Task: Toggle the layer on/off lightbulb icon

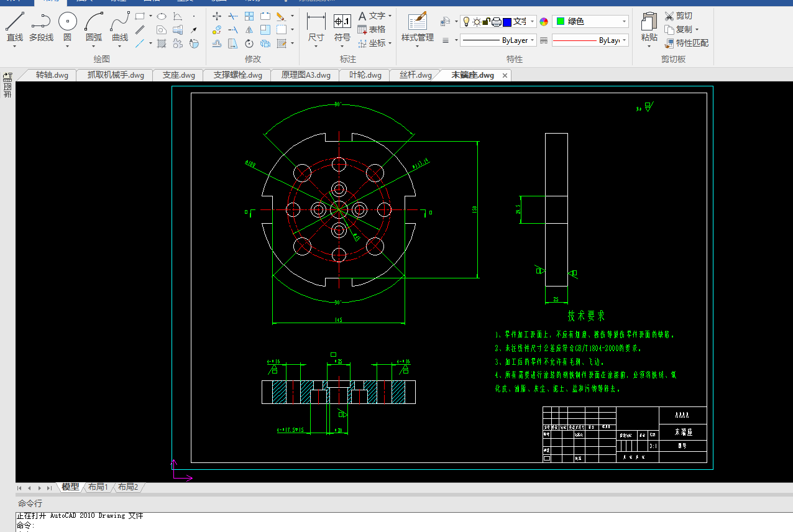Action: coord(466,22)
